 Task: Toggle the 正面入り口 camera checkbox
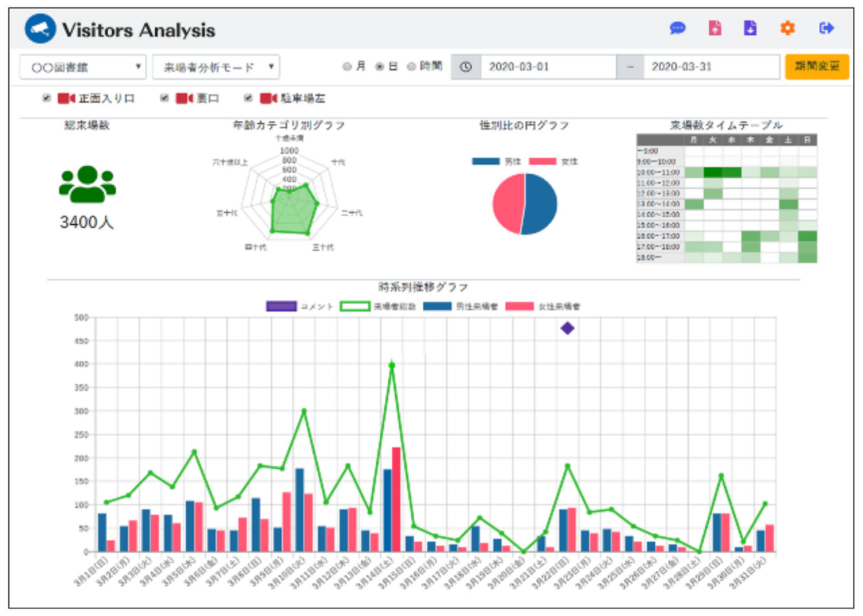(47, 98)
